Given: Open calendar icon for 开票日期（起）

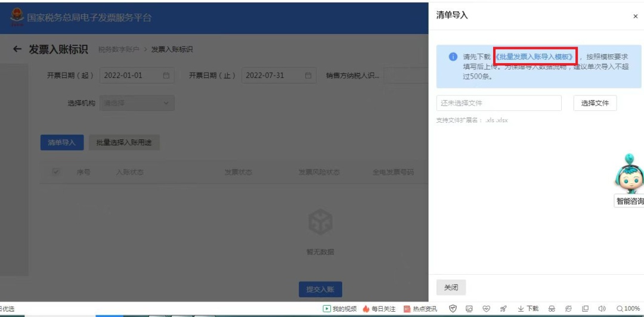Looking at the screenshot, I should [x=166, y=76].
